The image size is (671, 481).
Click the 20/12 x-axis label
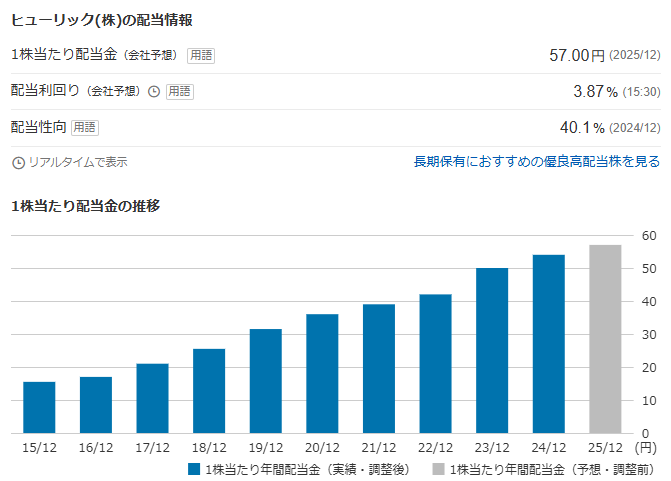(322, 448)
